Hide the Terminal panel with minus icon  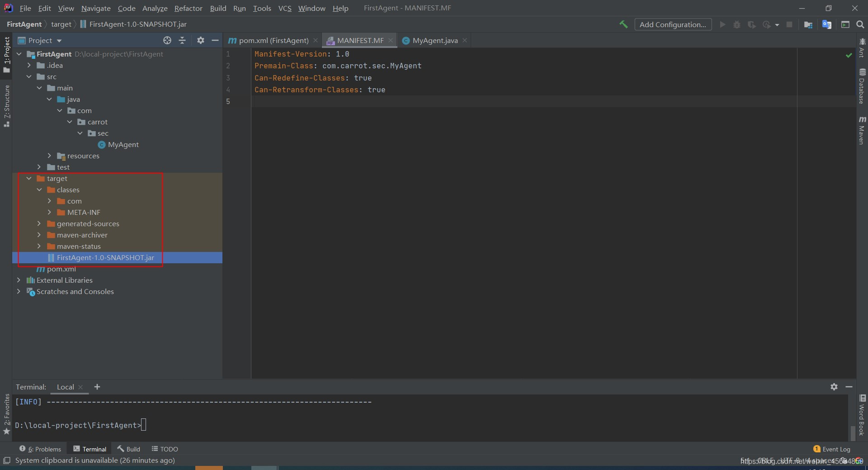(849, 387)
